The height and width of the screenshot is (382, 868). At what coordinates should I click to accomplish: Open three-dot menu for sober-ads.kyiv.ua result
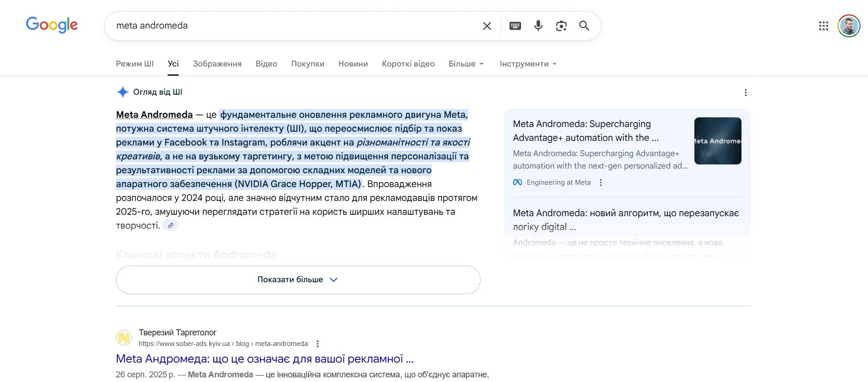(x=318, y=344)
